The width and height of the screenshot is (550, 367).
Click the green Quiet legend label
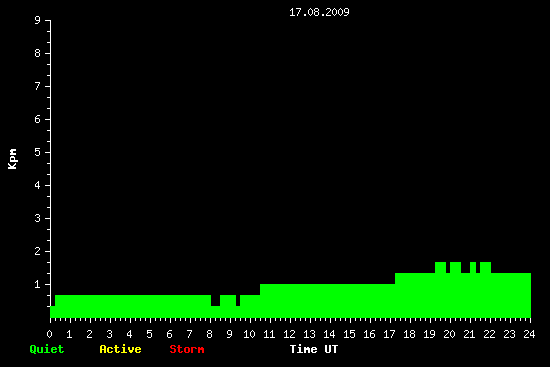click(47, 349)
